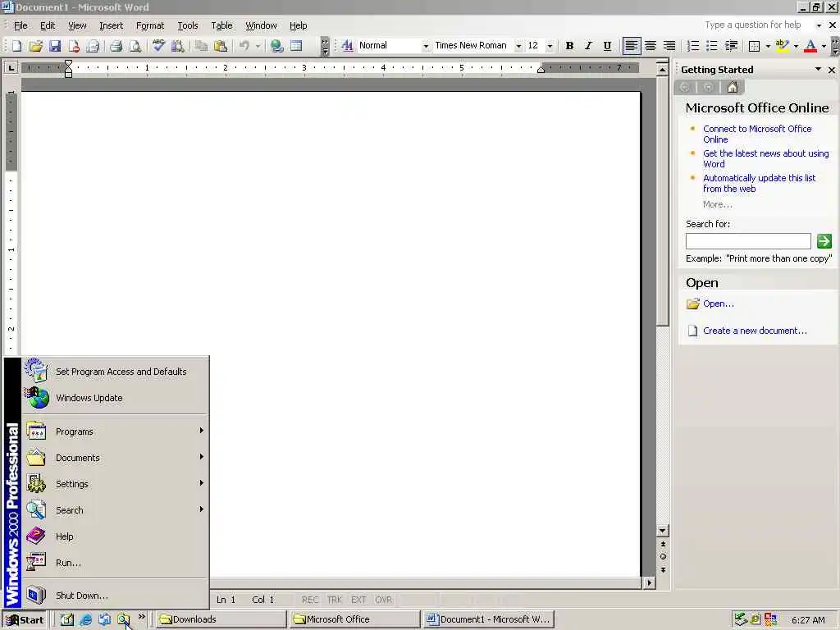Click the Type a question for help box
This screenshot has width=840, height=630.
pyautogui.click(x=758, y=25)
